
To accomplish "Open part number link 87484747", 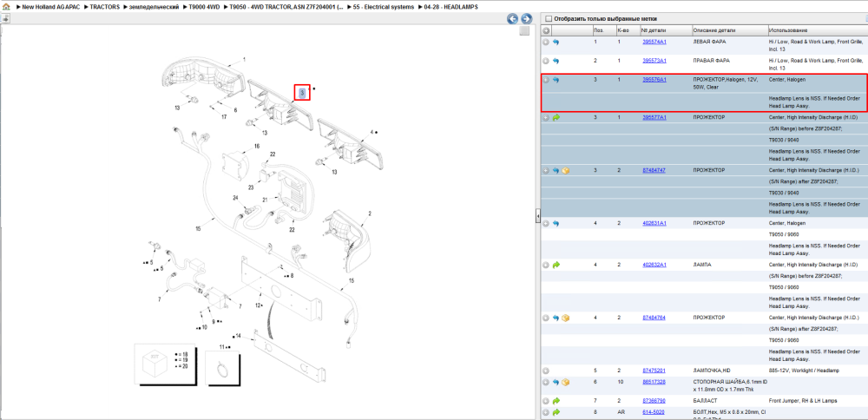I will 654,170.
